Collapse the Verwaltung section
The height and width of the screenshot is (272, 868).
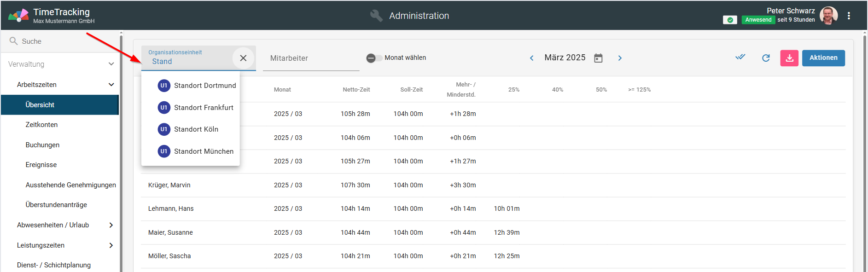(x=111, y=64)
